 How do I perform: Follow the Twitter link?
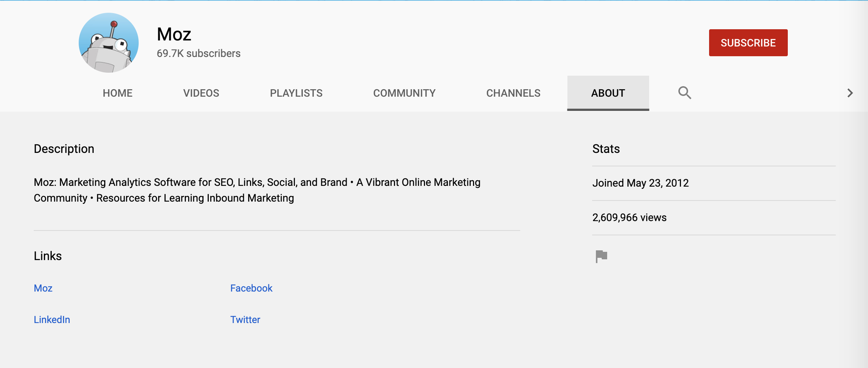(x=245, y=320)
